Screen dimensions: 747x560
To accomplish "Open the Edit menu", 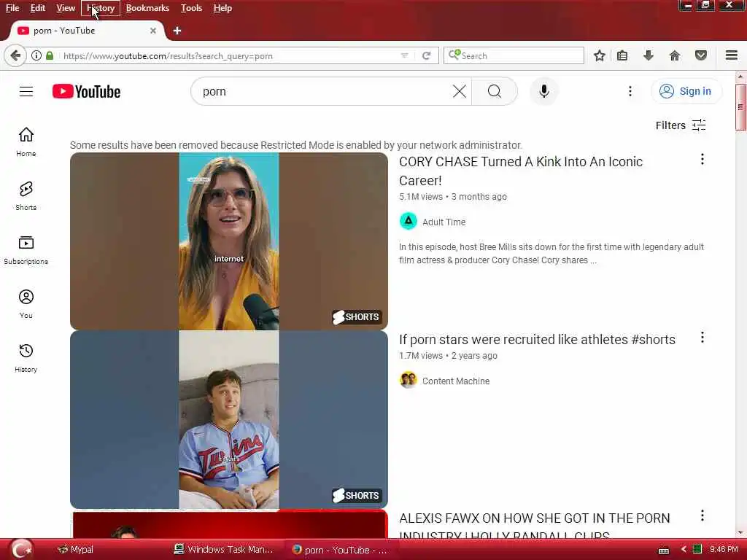I will click(38, 8).
